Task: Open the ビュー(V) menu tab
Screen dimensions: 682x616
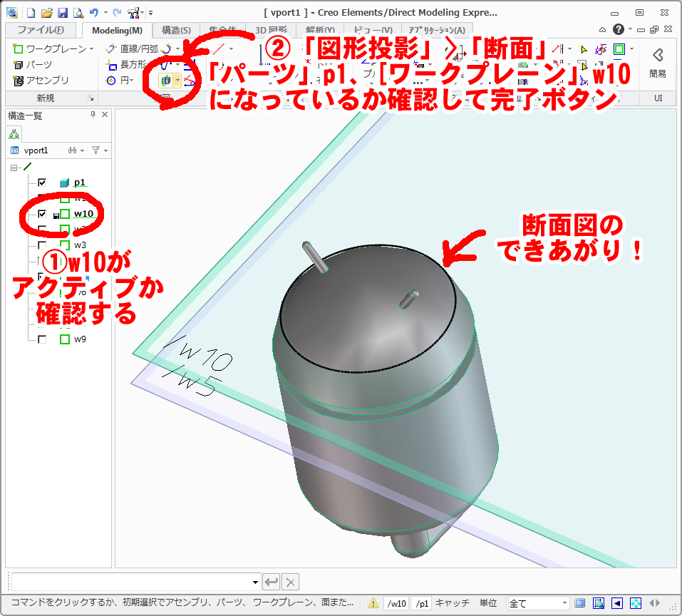Action: point(373,31)
